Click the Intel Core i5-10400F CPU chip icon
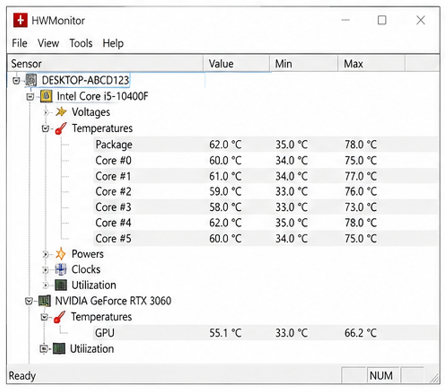 46,96
